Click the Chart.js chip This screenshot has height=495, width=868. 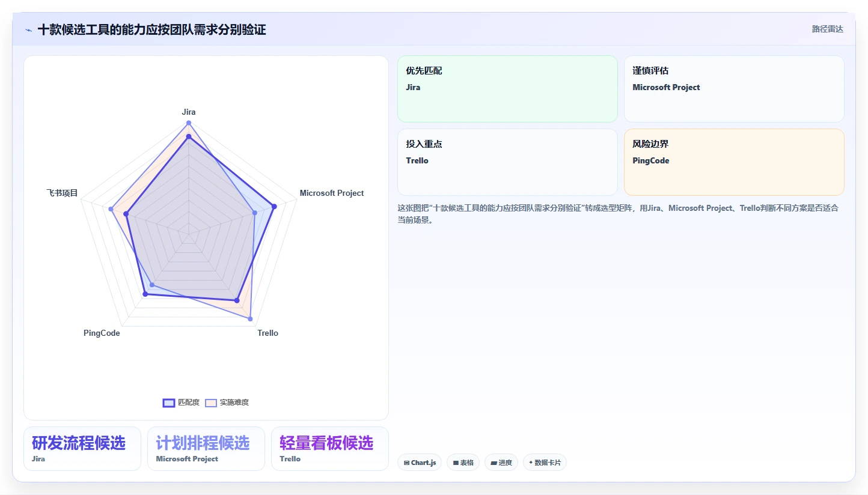[x=420, y=463]
